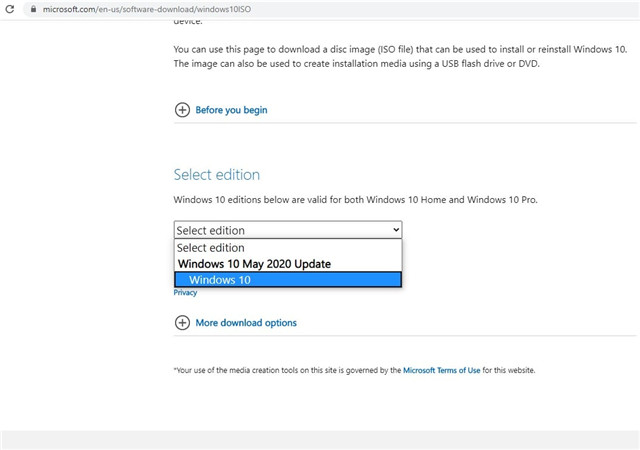640x450 pixels.
Task: Click the dropdown chevron arrow in Select edition box
Action: (396, 230)
